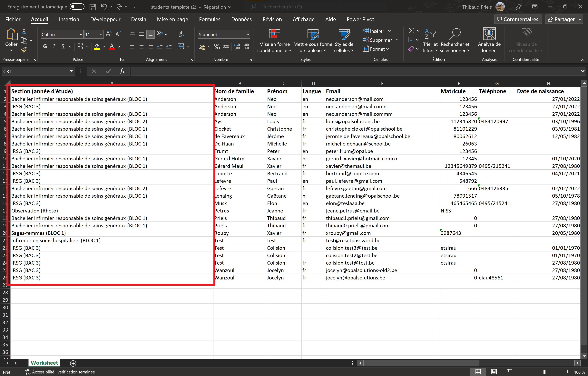Viewport: 588px width, 376px height.
Task: Apply the yellow fill color swatch
Action: (x=97, y=46)
